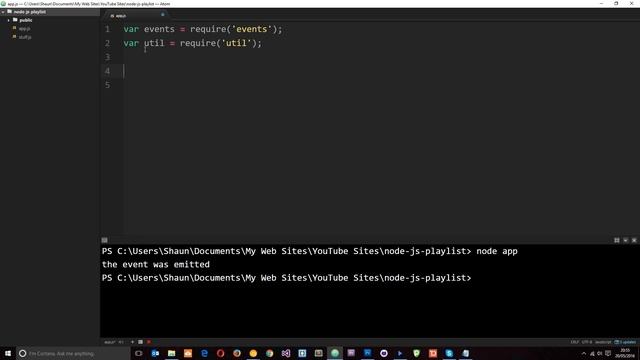This screenshot has height=360, width=640.
Task: Launch Opera from the taskbar
Action: coord(220,353)
